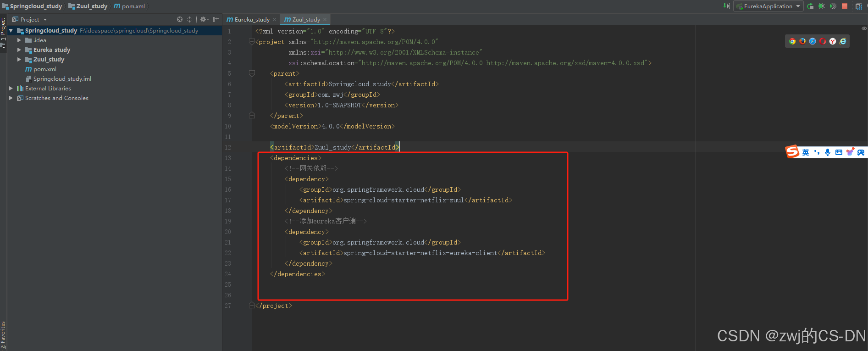868x351 pixels.
Task: Close the Eureka_study editor tab
Action: click(x=274, y=19)
